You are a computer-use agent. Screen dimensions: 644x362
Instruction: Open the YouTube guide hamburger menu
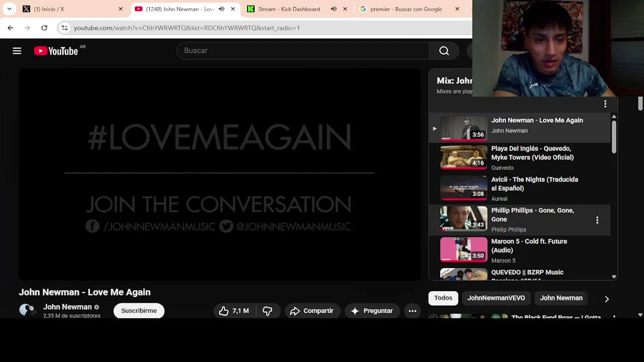(x=17, y=51)
